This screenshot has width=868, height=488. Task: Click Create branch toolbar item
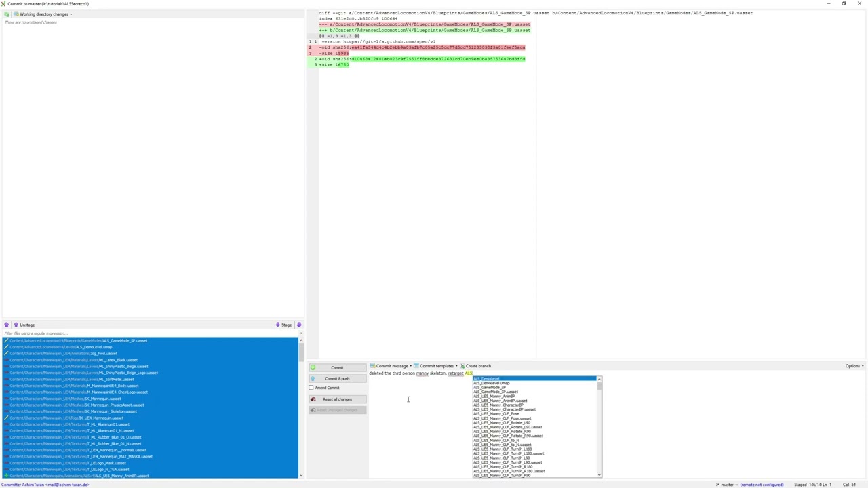click(x=475, y=366)
